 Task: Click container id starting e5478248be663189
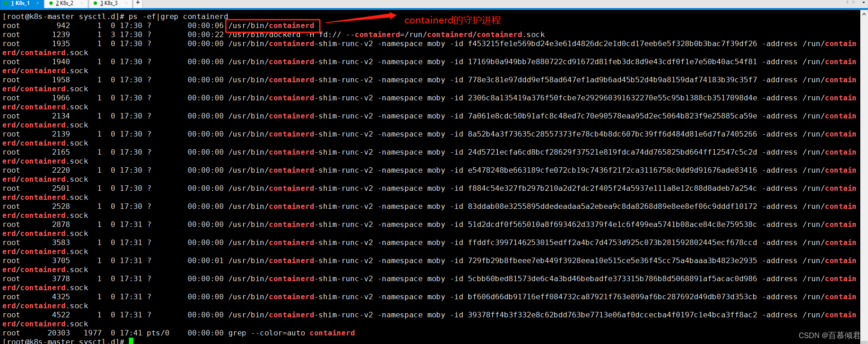[x=613, y=170]
